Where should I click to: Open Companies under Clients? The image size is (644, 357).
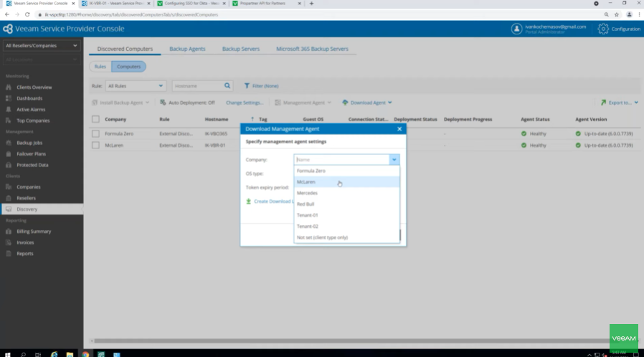tap(29, 187)
